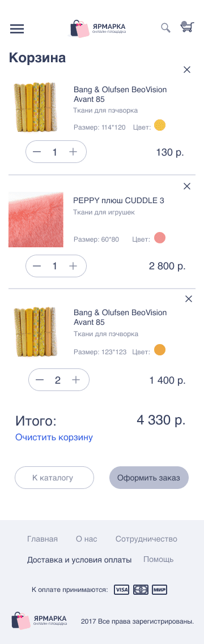This screenshot has width=204, height=644.
Task: Select the pink color swatch
Action: click(160, 238)
